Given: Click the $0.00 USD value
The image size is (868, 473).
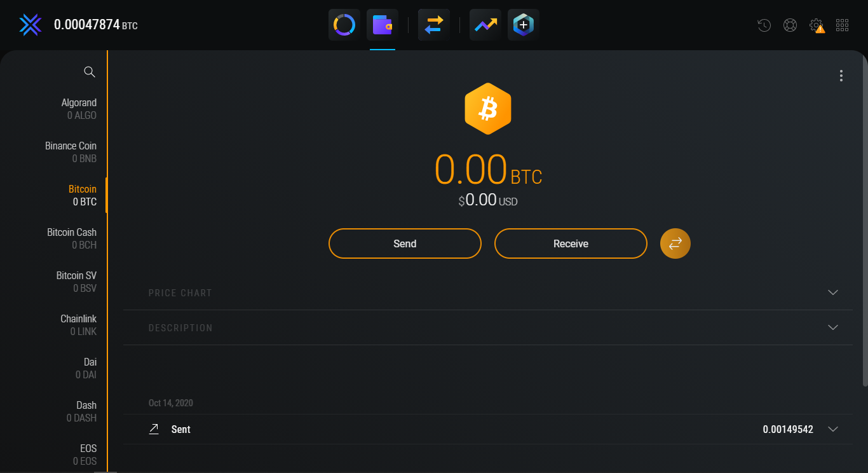Looking at the screenshot, I should point(488,200).
